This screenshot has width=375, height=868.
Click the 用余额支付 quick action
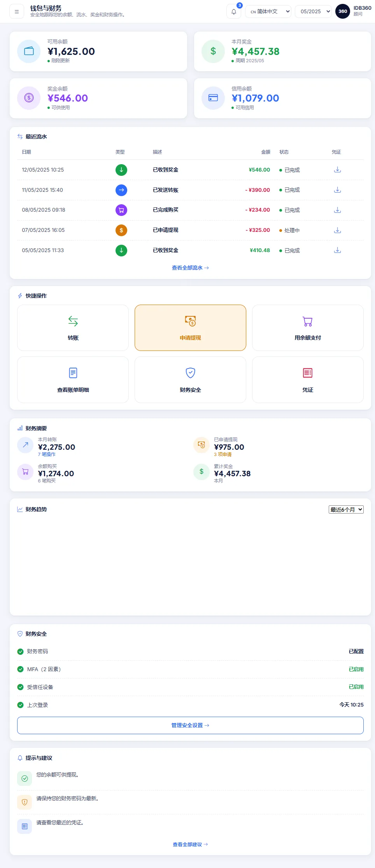coord(308,328)
